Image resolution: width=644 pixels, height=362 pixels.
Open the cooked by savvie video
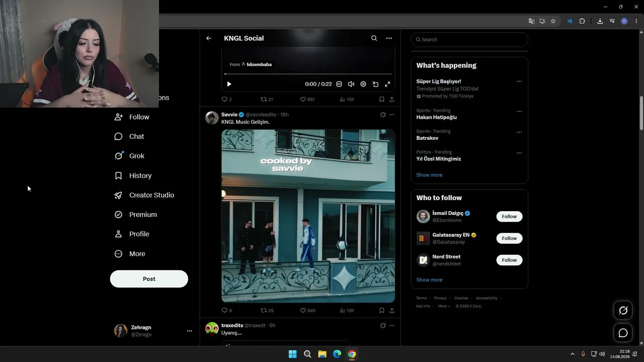308,216
